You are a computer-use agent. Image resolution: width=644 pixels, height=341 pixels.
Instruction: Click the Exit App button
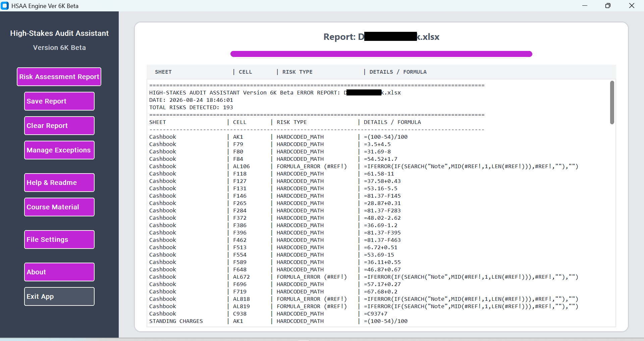click(x=59, y=296)
